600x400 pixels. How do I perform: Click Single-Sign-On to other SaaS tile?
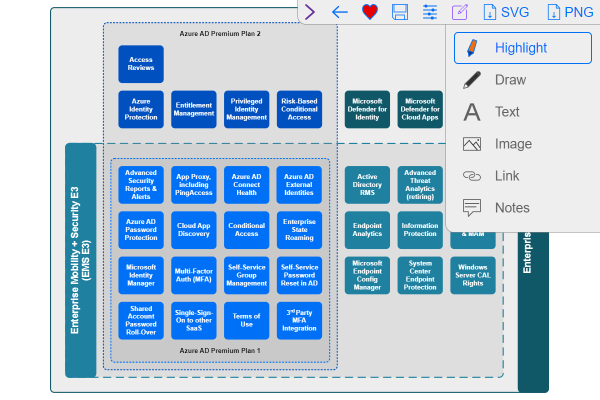tap(194, 321)
